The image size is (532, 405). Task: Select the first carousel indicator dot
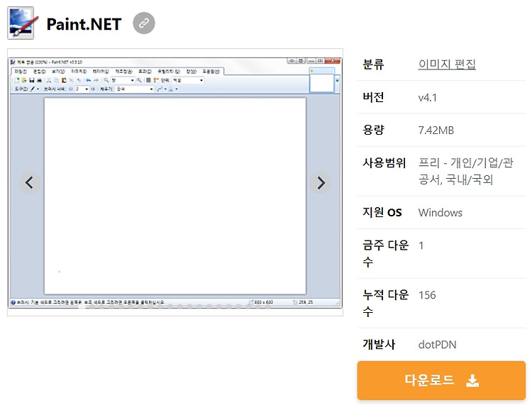pos(82,307)
